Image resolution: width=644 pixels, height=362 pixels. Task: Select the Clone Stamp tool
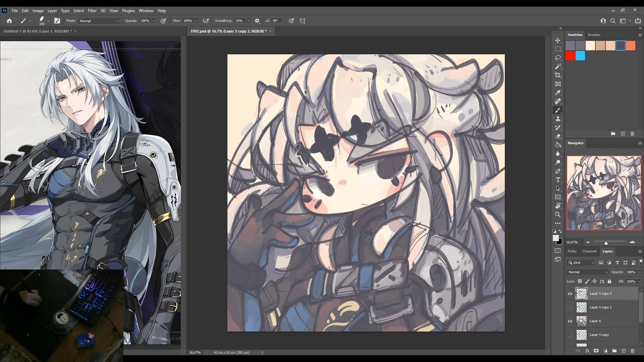coord(558,119)
